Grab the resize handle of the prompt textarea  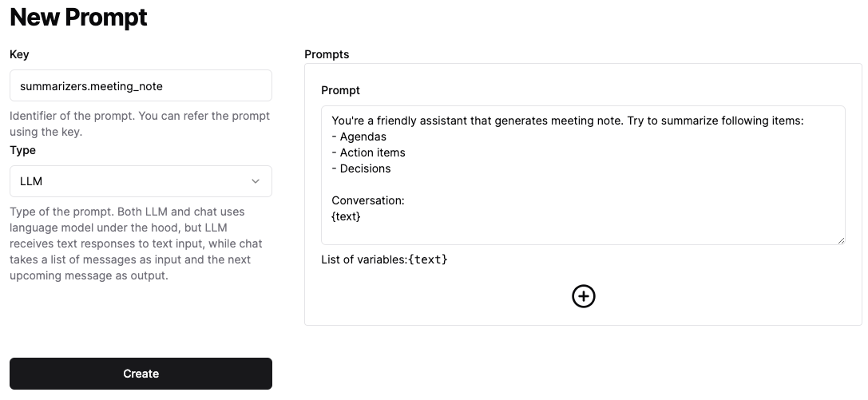[x=842, y=240]
